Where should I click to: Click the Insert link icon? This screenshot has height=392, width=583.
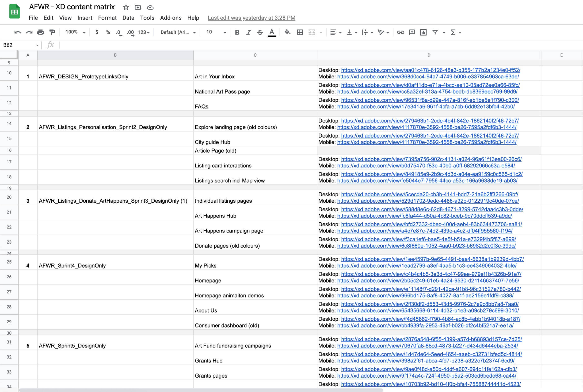tap(401, 32)
